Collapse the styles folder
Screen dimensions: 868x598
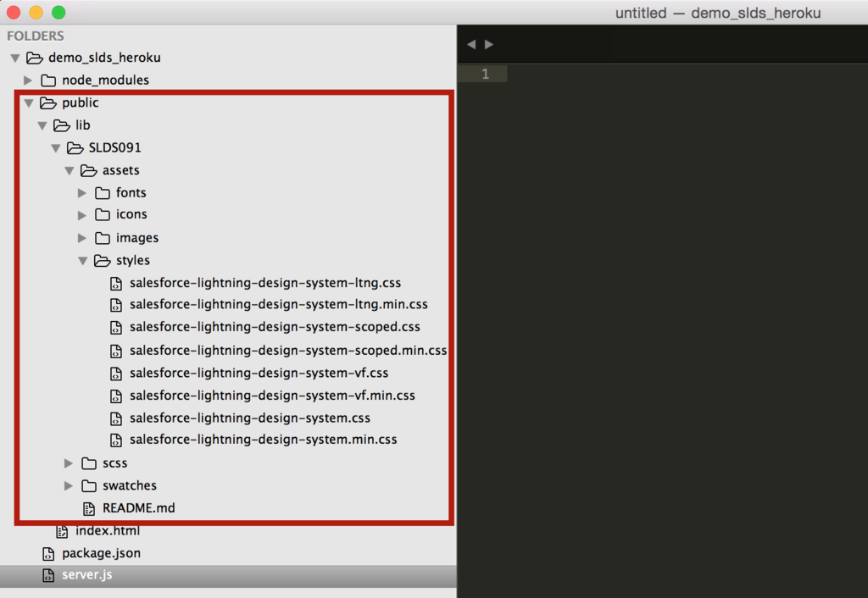pos(82,260)
